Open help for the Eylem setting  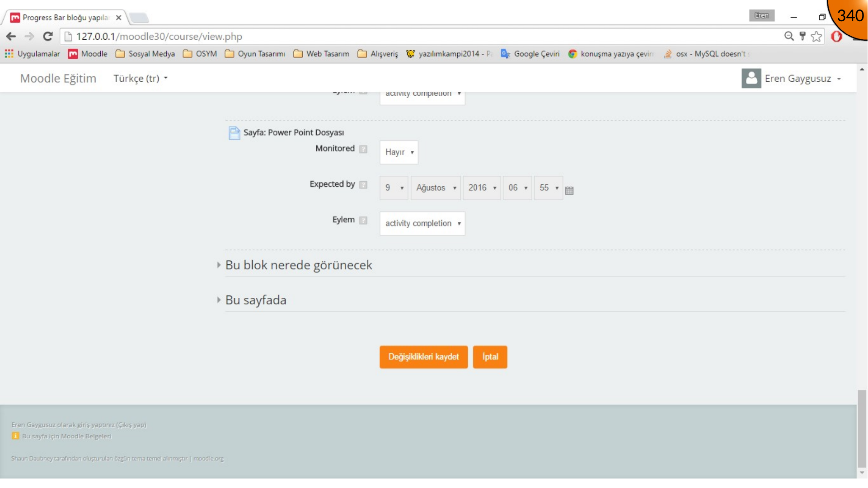(363, 221)
